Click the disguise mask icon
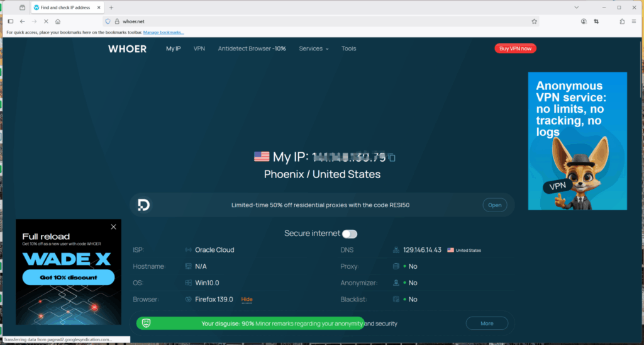644x345 pixels. click(146, 323)
